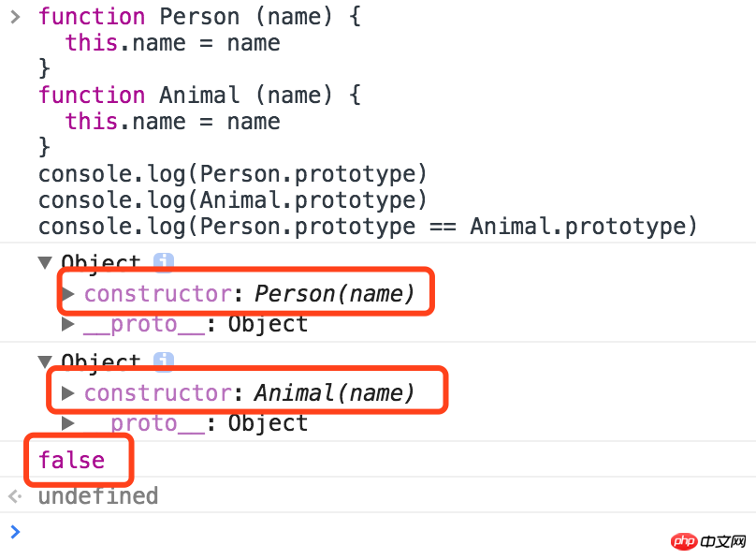This screenshot has width=756, height=560.
Task: Click the return-value arrow icon
Action: (14, 495)
